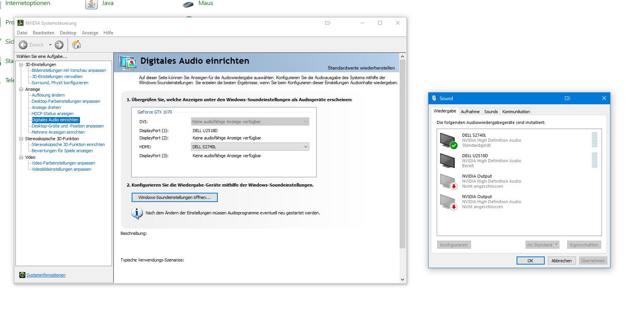Open HDCP-Status anzeigen
Image resolution: width=644 pixels, height=309 pixels.
[x=53, y=114]
